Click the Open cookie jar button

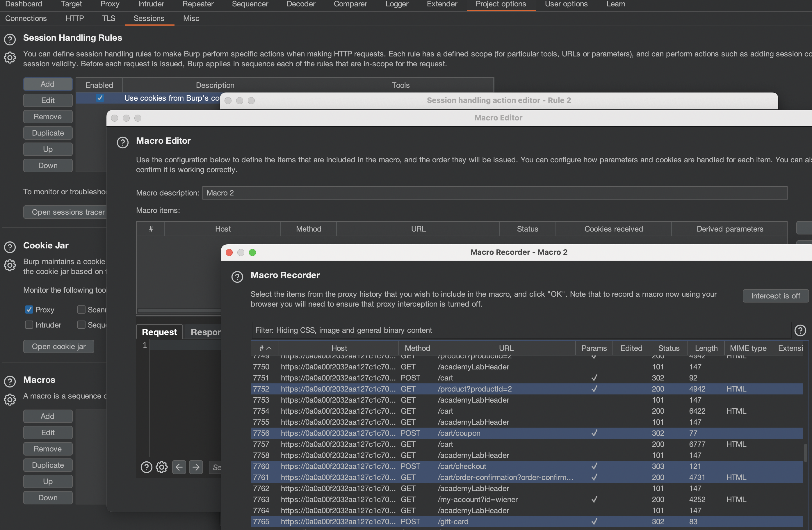[59, 347]
